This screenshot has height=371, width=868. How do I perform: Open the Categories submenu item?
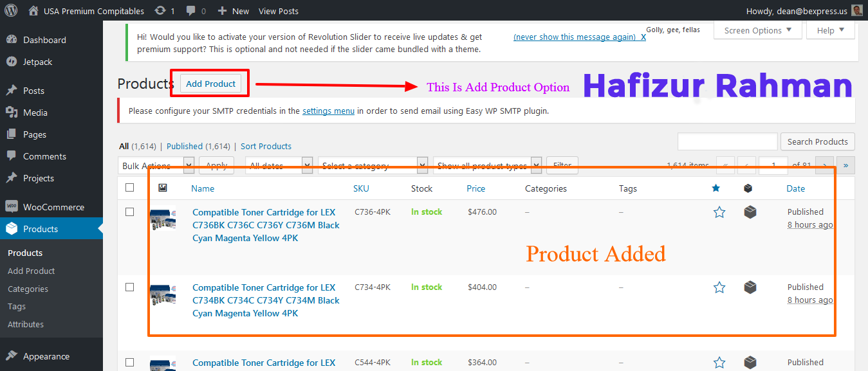click(28, 289)
